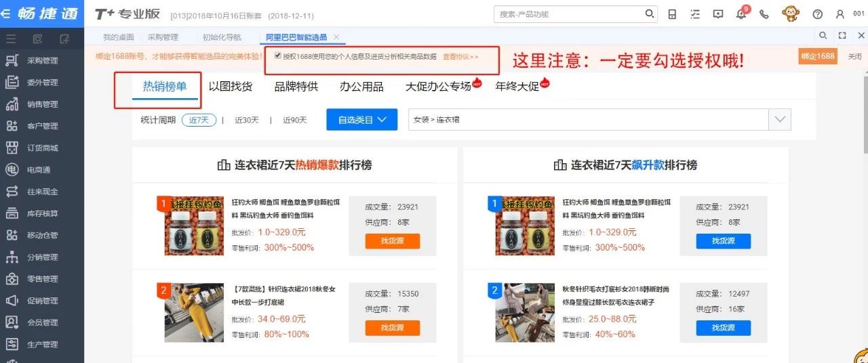
Task: Select the 近7天 statistics period
Action: coord(199,120)
